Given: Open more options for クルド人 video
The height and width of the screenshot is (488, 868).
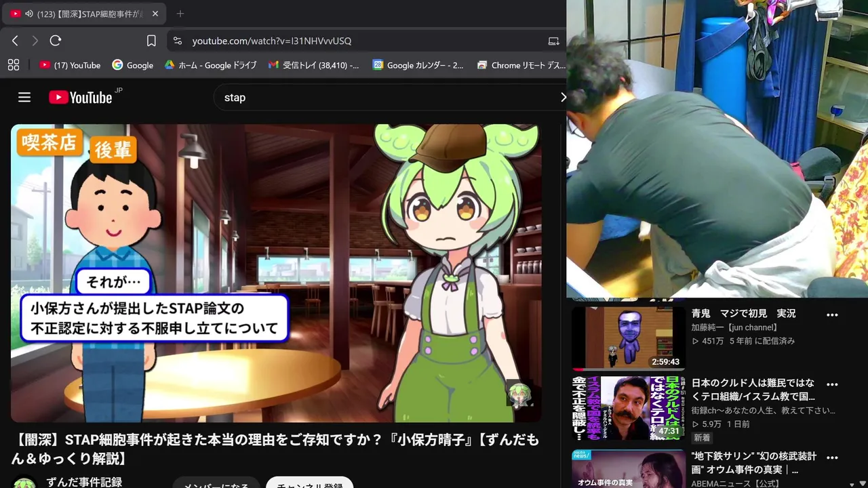Looking at the screenshot, I should click(832, 384).
